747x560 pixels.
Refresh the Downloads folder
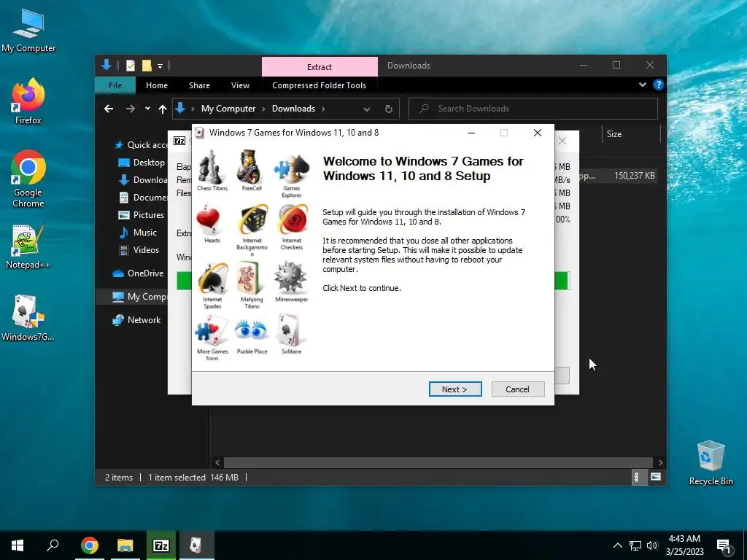[389, 109]
